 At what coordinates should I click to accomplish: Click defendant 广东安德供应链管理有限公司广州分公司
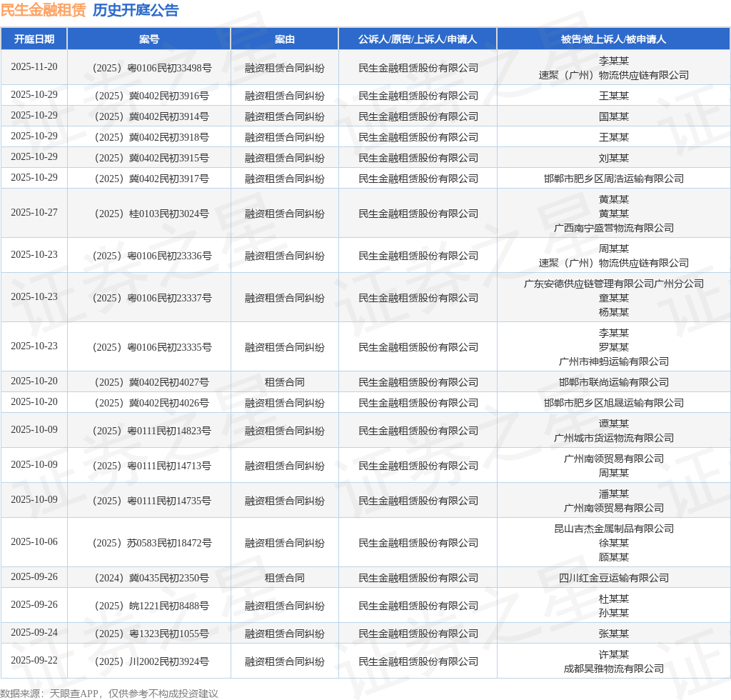[613, 284]
